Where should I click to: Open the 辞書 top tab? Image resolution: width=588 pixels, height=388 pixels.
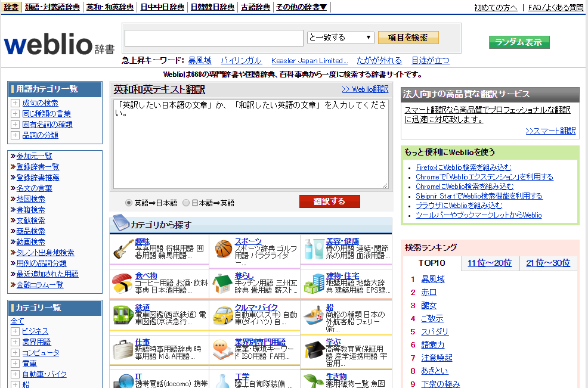pos(11,7)
